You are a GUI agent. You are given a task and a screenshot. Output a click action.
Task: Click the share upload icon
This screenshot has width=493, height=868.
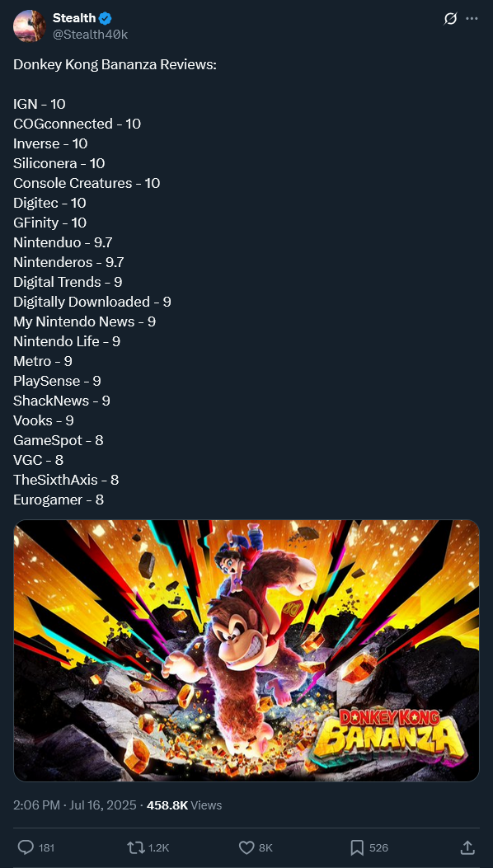point(467,847)
